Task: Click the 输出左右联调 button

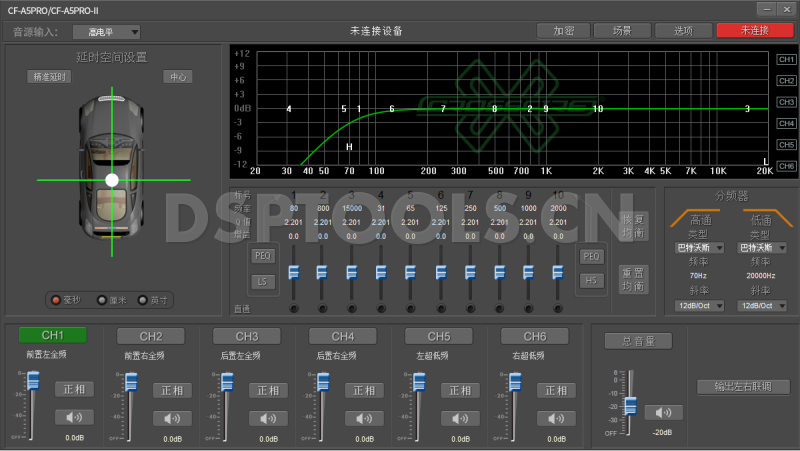Action: pos(743,386)
